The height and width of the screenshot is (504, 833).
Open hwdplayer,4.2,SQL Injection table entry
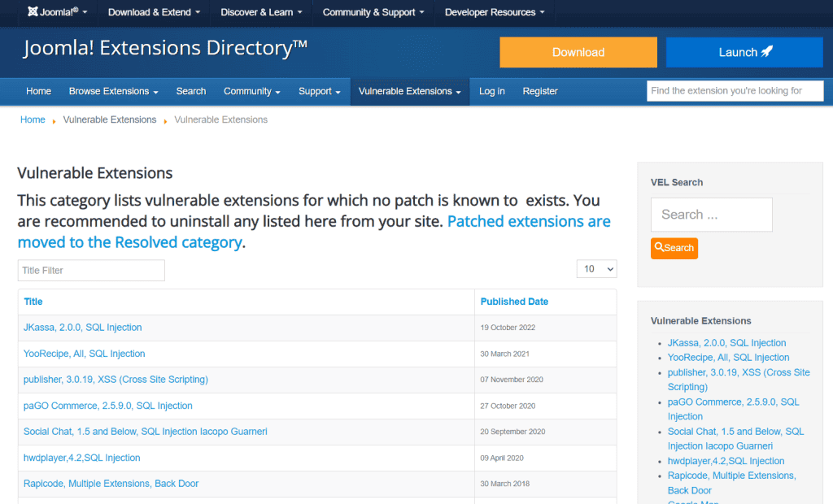click(82, 458)
